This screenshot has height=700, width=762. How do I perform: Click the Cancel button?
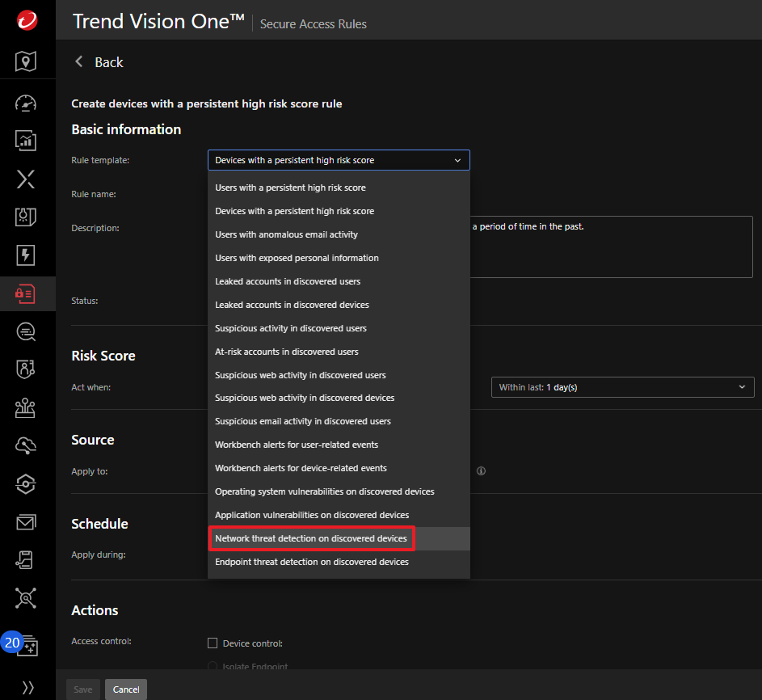click(x=126, y=689)
